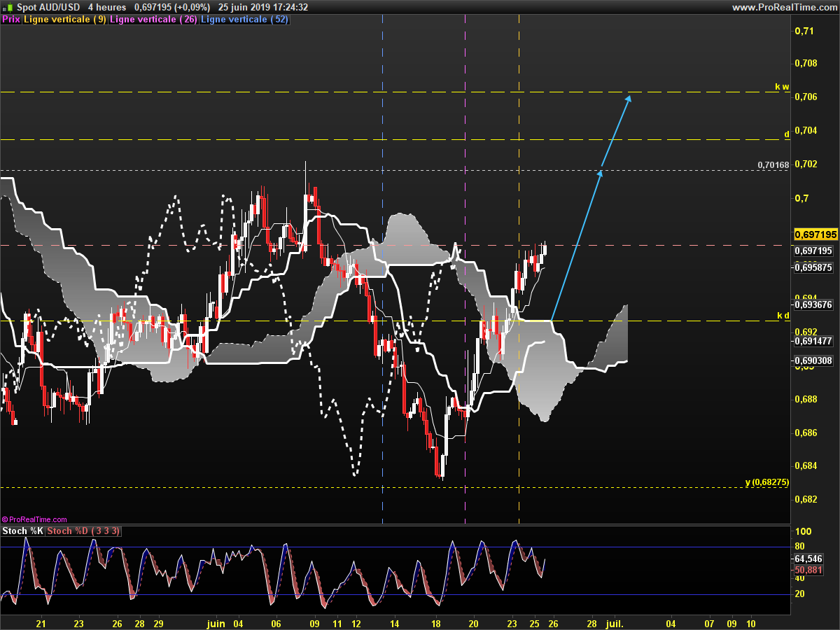Select the Stoch %D (3 3 3) label

(83, 531)
